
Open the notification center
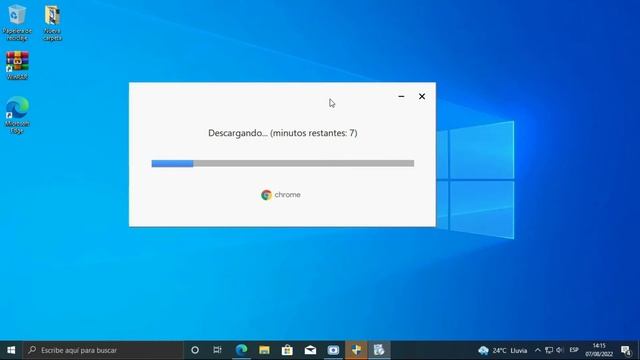coord(626,350)
